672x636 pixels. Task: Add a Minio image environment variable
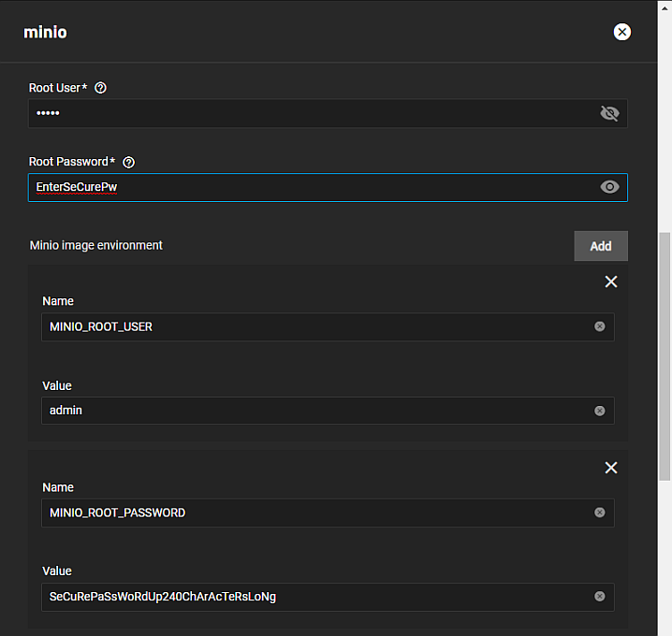point(600,246)
